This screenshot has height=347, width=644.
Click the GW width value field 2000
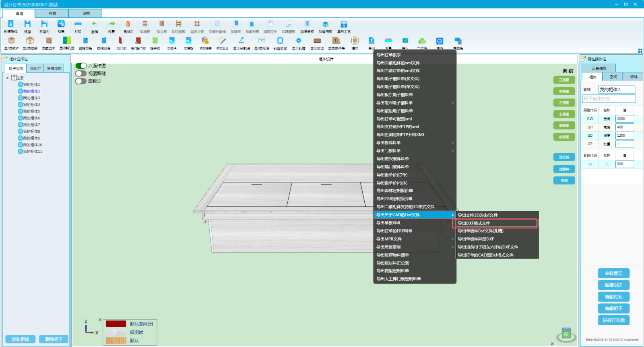coord(624,119)
